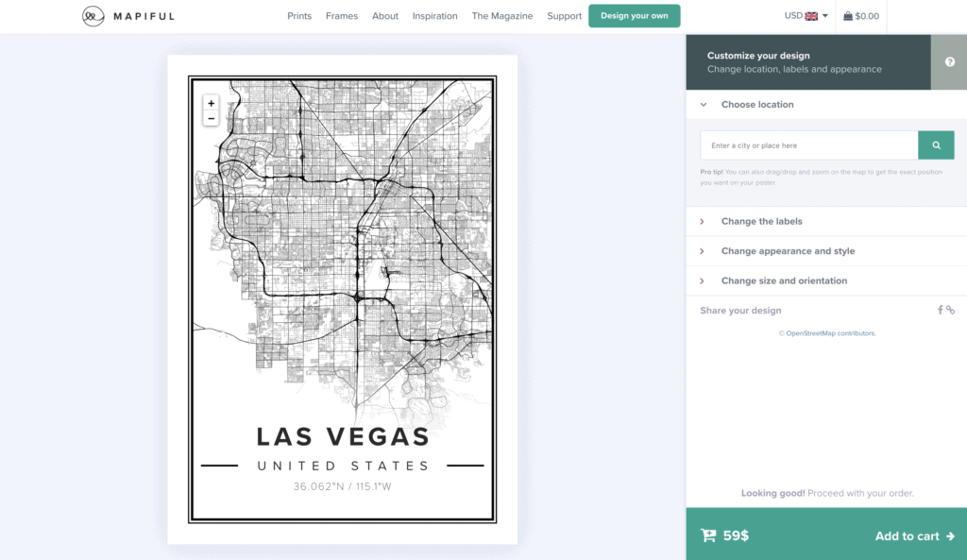Screen dimensions: 967x560
Task: Click the LAS VEGAS poster title
Action: [x=342, y=436]
